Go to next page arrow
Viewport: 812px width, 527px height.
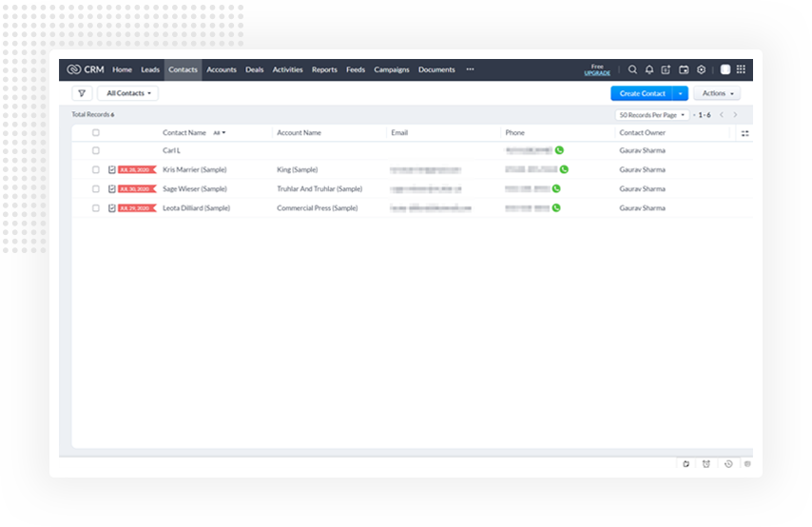pyautogui.click(x=735, y=115)
